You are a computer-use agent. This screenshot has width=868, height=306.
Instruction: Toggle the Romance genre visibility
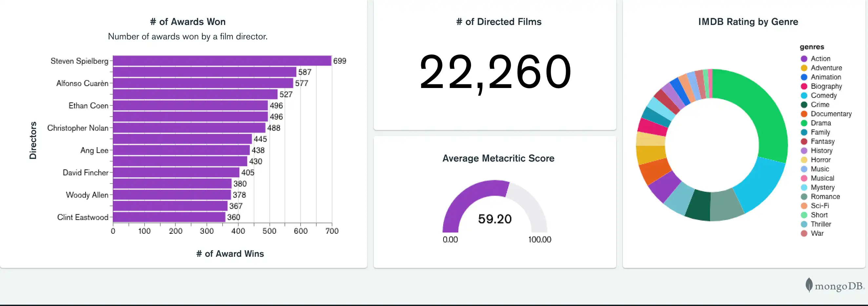click(x=804, y=196)
